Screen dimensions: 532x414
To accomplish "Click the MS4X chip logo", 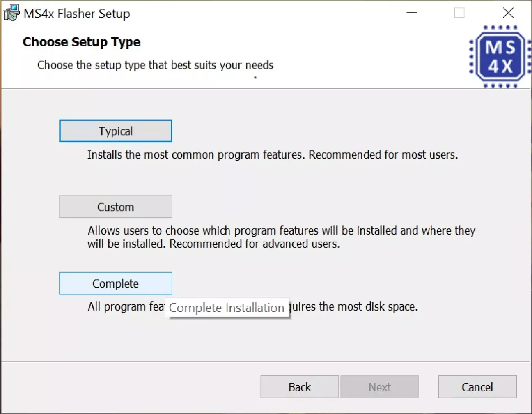I will pos(500,57).
